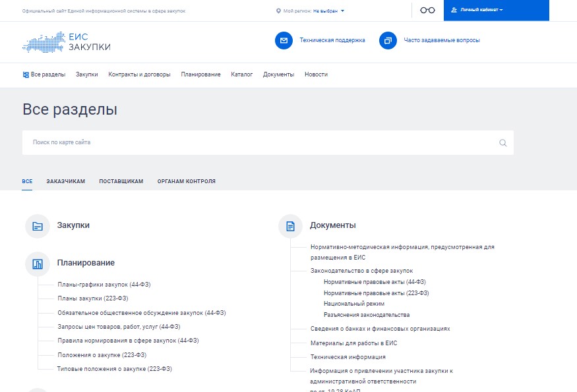Screen dimensions: 577x392
Task: Click the sitemap icon beside Все разделы
Action: pos(26,74)
